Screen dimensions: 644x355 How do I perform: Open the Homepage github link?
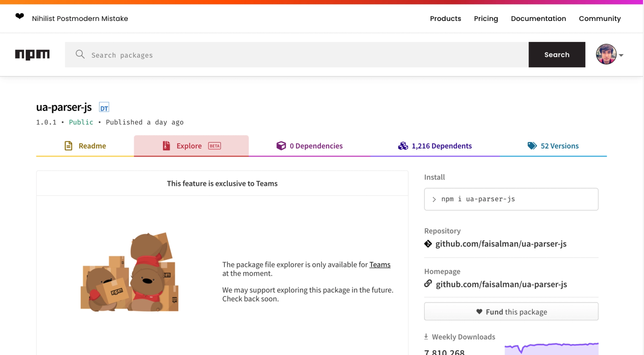(501, 284)
